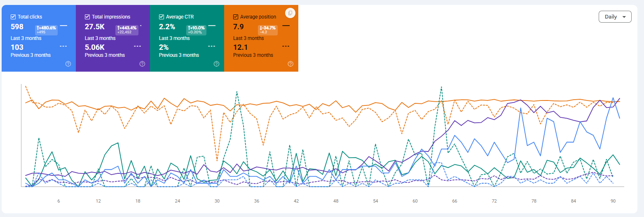Click the 598 total clicks value
The width and height of the screenshot is (644, 217).
click(17, 27)
